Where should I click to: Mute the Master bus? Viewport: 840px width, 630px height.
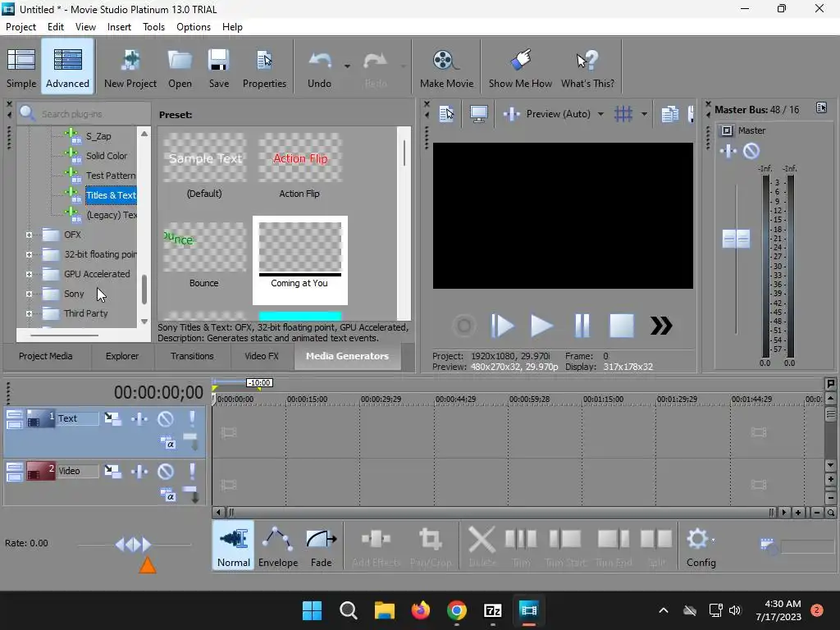751,152
